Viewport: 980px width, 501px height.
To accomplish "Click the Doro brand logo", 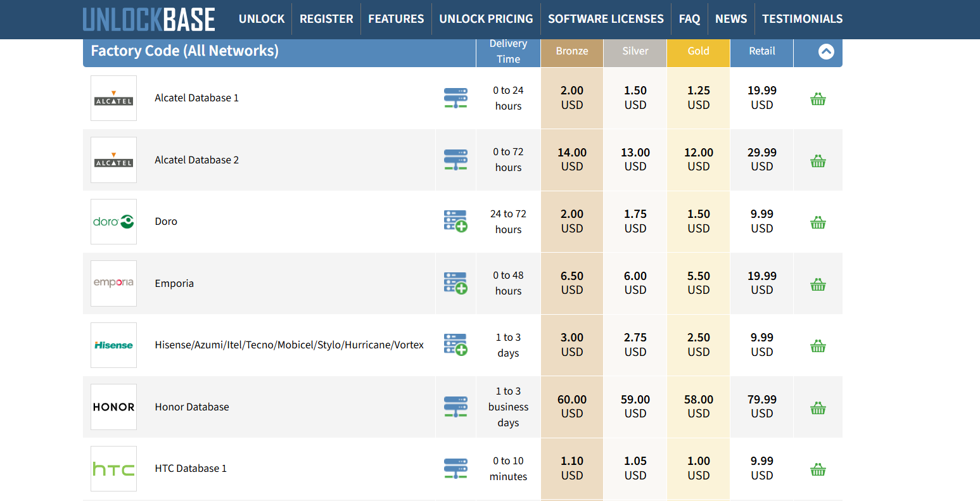I will pyautogui.click(x=113, y=222).
